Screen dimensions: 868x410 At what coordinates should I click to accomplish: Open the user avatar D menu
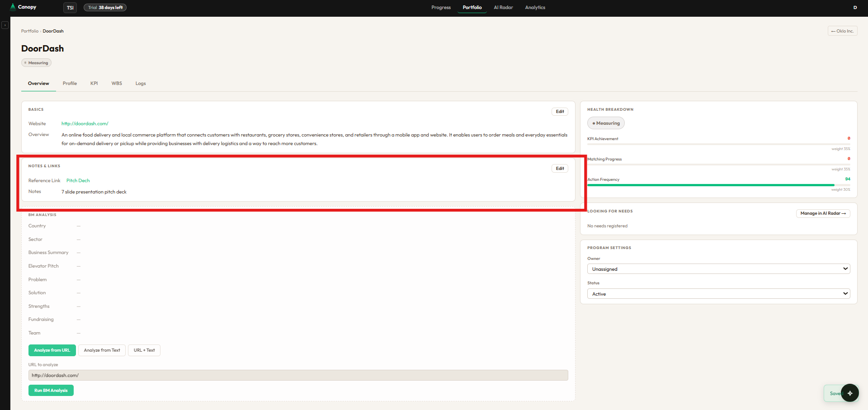click(x=855, y=7)
